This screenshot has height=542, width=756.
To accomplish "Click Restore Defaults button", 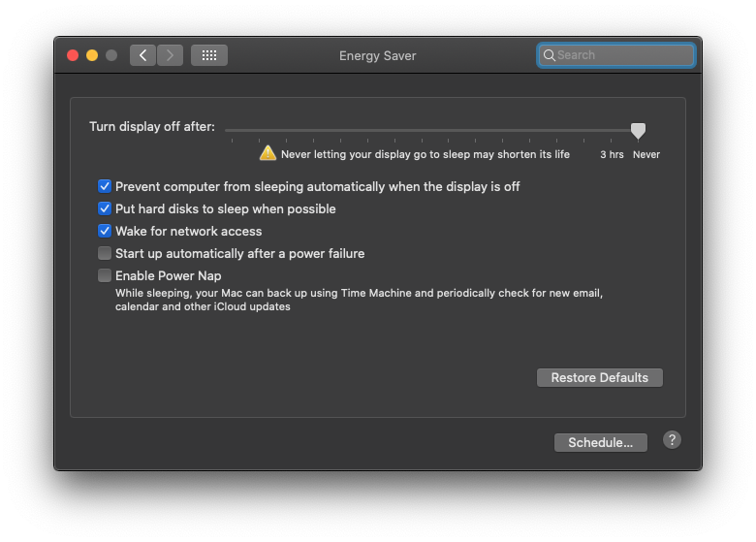I will (599, 377).
